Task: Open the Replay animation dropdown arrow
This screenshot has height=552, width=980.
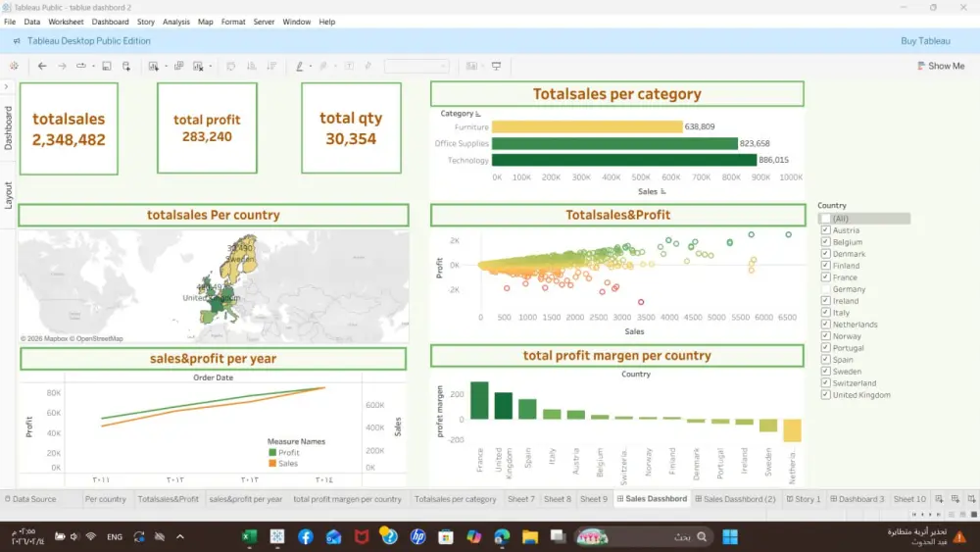Action: [93, 67]
